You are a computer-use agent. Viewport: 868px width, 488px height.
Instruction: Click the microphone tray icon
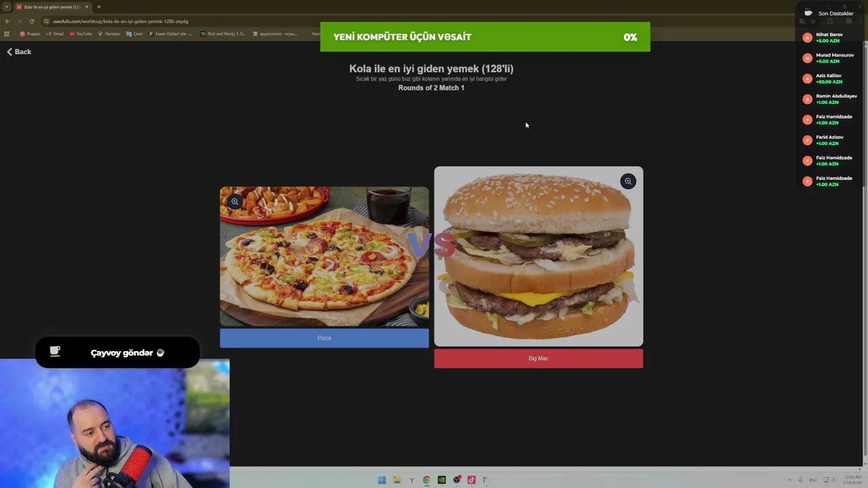coord(801,480)
